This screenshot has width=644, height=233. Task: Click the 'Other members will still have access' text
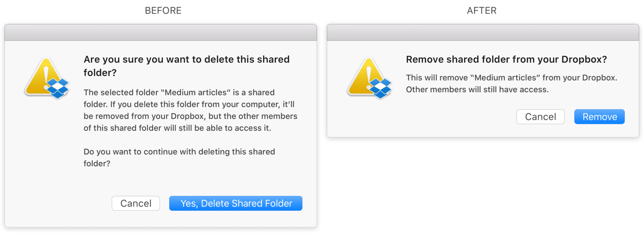click(x=477, y=90)
